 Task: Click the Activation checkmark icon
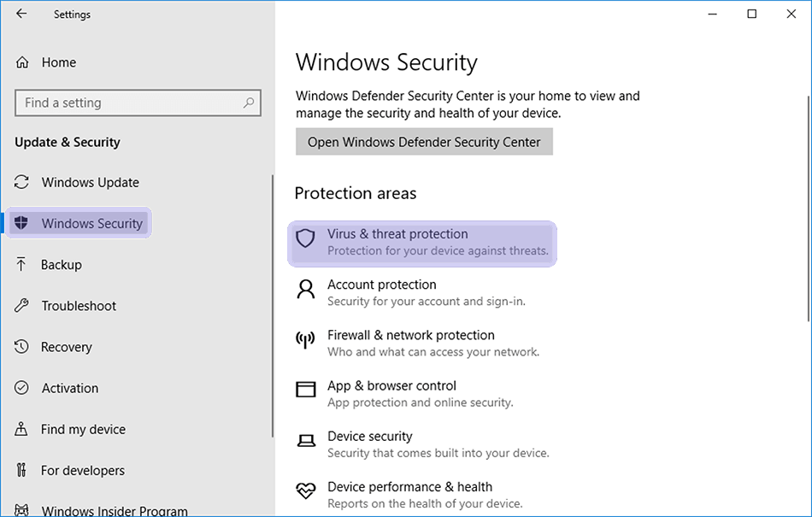point(21,387)
